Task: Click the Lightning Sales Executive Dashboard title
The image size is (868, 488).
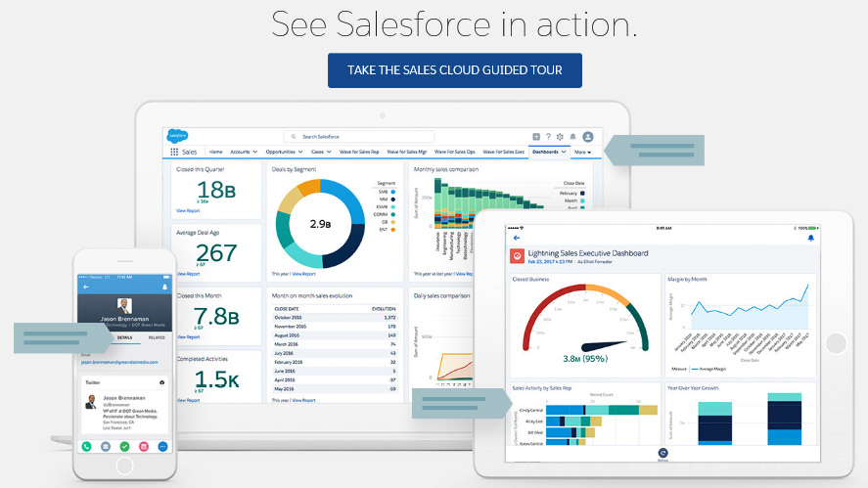Action: (587, 253)
